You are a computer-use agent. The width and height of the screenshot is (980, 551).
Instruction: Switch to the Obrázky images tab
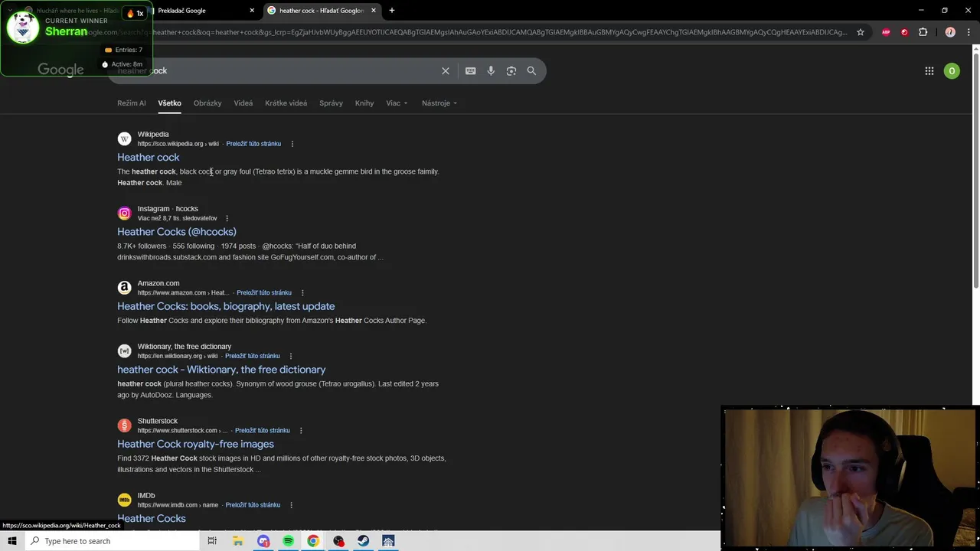(x=207, y=103)
